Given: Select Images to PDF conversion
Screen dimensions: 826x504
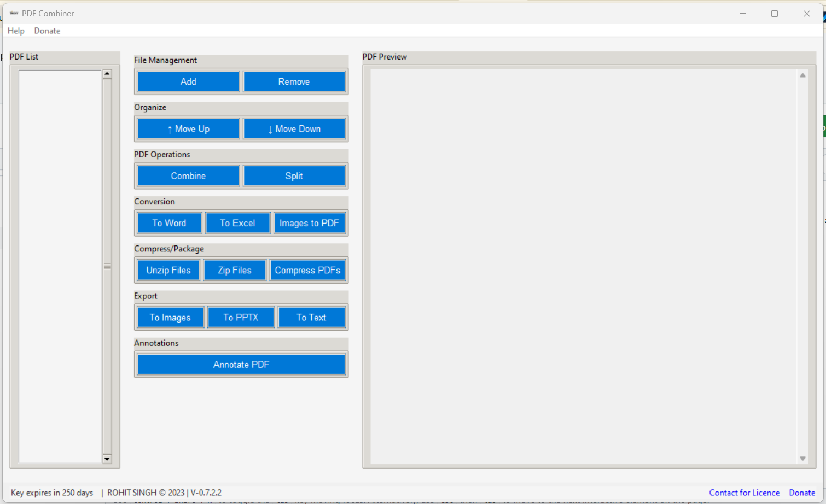Looking at the screenshot, I should [309, 223].
